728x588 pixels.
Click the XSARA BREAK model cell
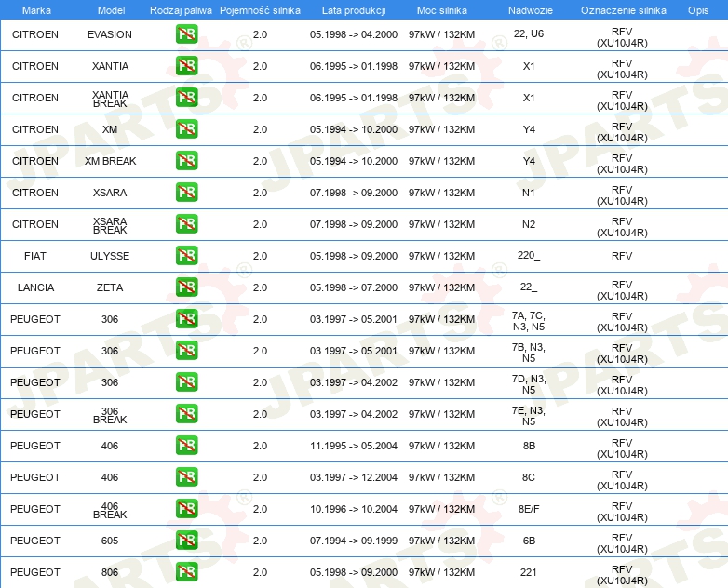click(x=110, y=225)
